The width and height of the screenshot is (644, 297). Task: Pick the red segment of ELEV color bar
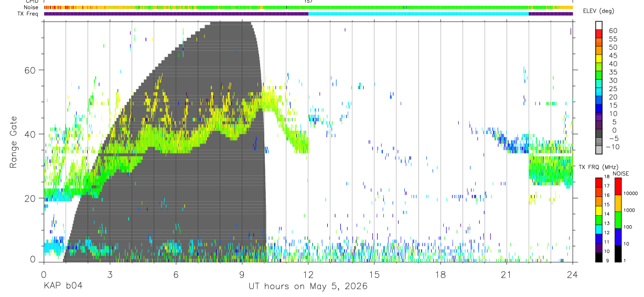[599, 34]
